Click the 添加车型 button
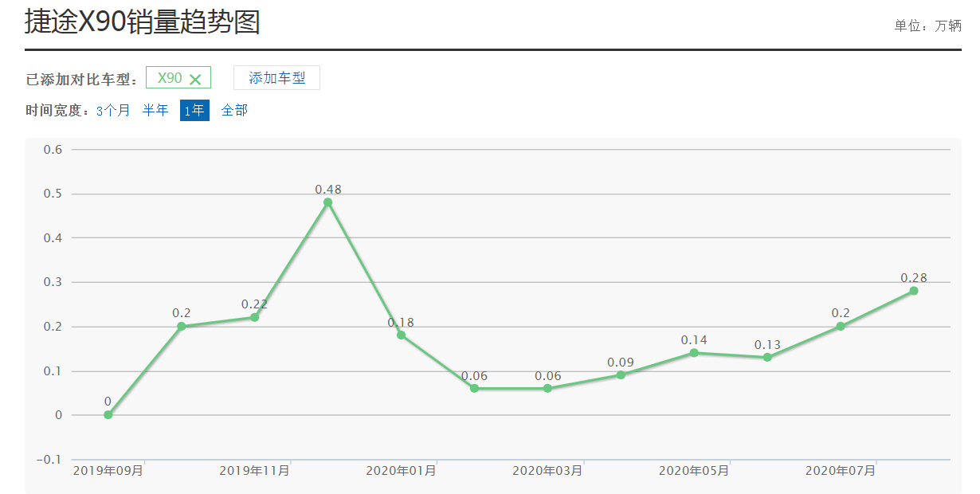This screenshot has height=494, width=980. [x=276, y=78]
